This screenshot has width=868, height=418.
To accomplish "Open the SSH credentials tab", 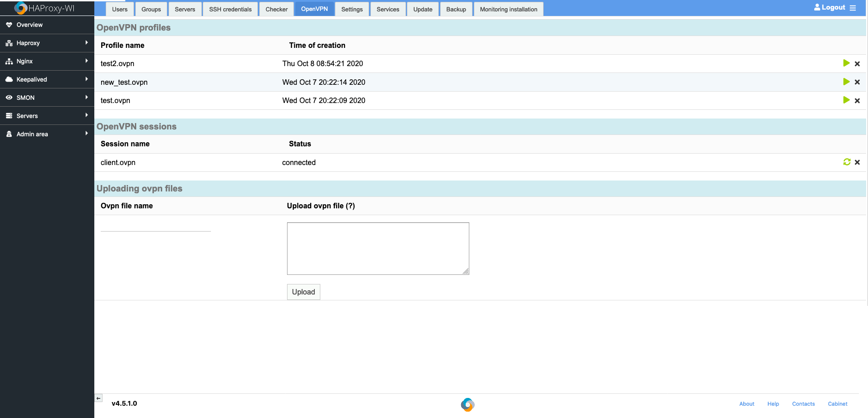I will (231, 9).
